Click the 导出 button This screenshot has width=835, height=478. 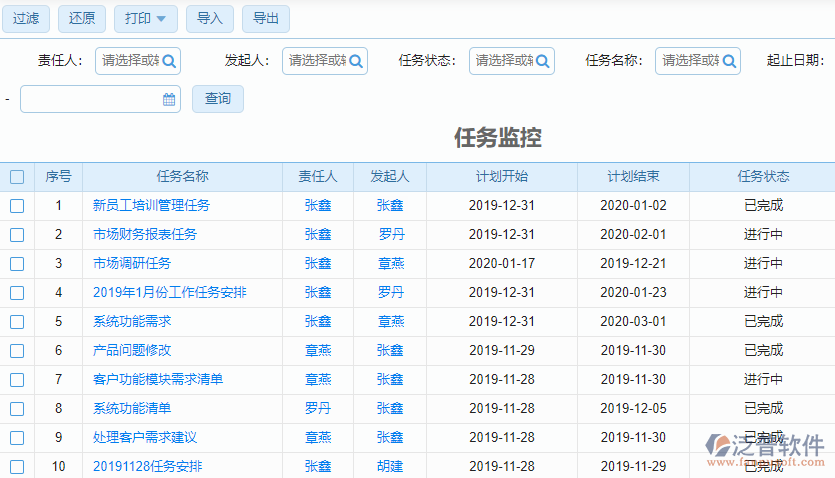pos(266,18)
